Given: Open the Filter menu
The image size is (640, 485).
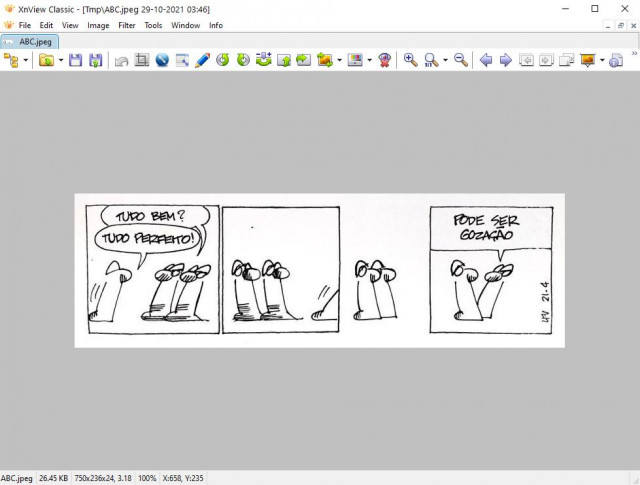Looking at the screenshot, I should (x=127, y=25).
